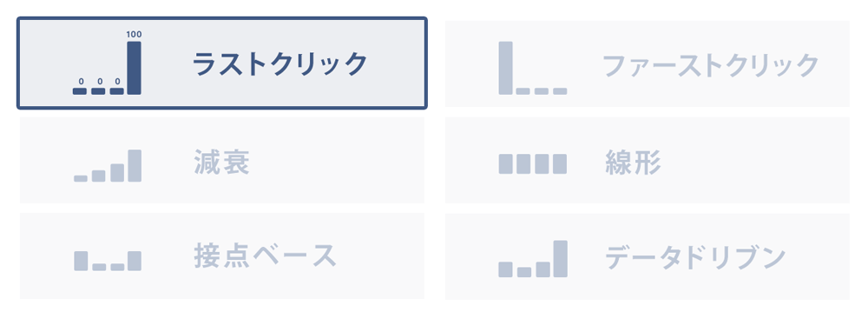
Task: Click the ラストクリック bar chart icon
Action: (x=107, y=63)
